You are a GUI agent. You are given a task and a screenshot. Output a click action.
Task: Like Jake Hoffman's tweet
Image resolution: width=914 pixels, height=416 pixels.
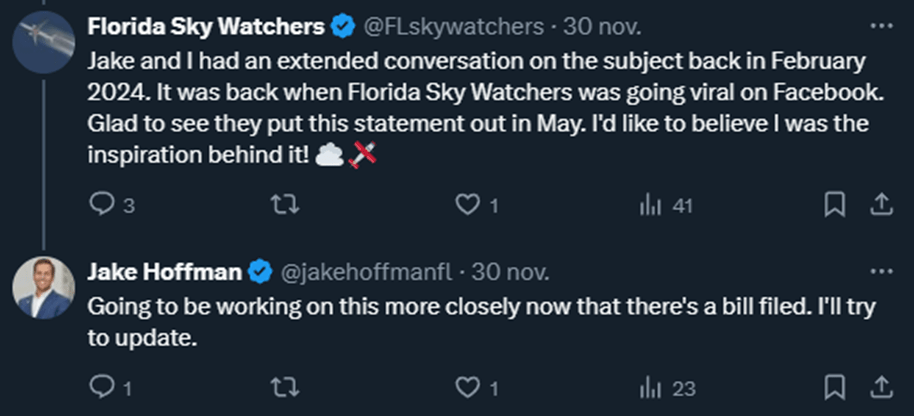coord(467,385)
